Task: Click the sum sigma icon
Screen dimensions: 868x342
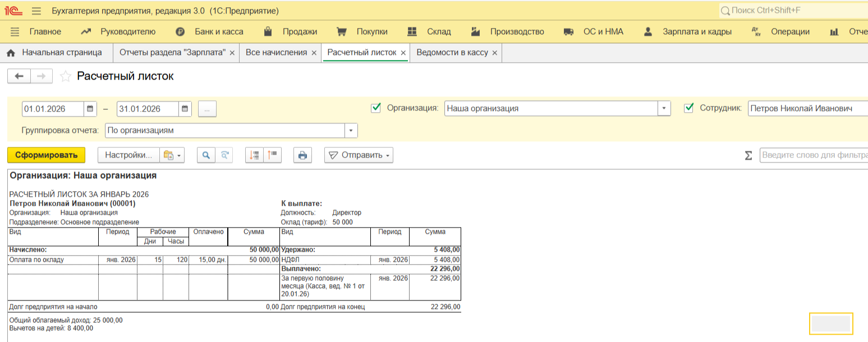Action: pyautogui.click(x=748, y=155)
